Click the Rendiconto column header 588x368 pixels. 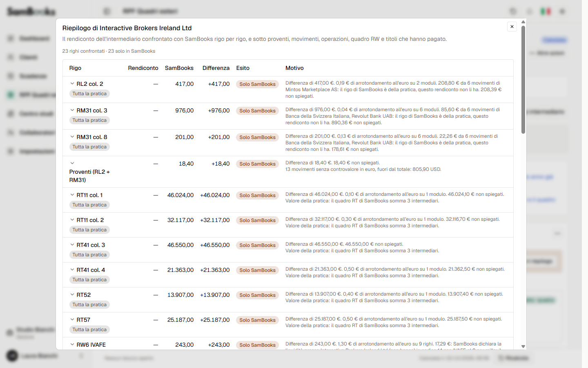coord(143,68)
